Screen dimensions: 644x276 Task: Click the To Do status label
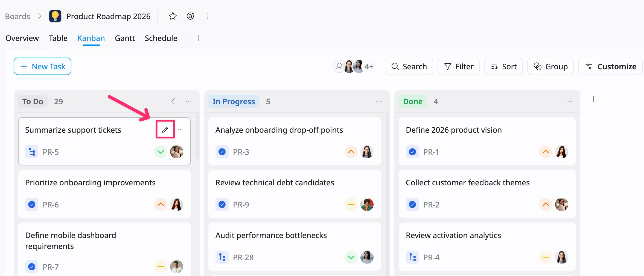point(33,101)
